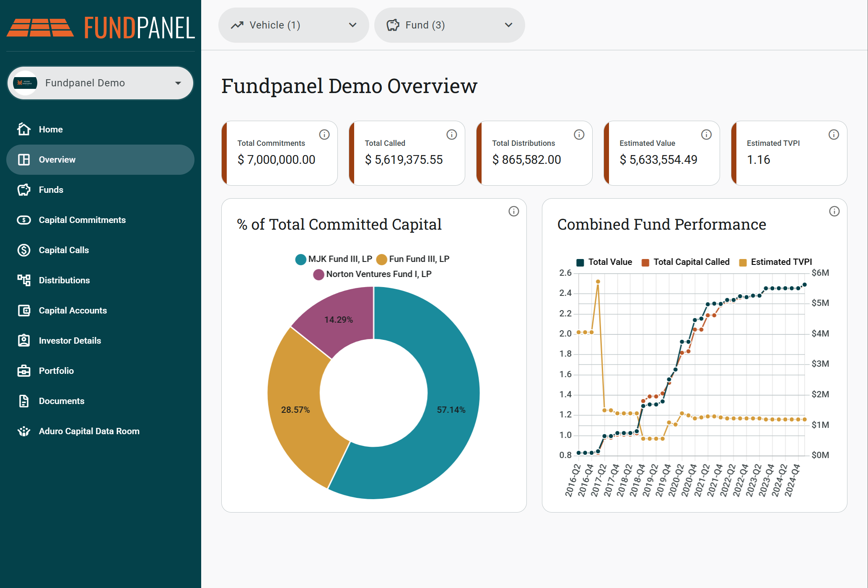The width and height of the screenshot is (868, 588).
Task: Click the Home house icon in sidebar
Action: [24, 129]
